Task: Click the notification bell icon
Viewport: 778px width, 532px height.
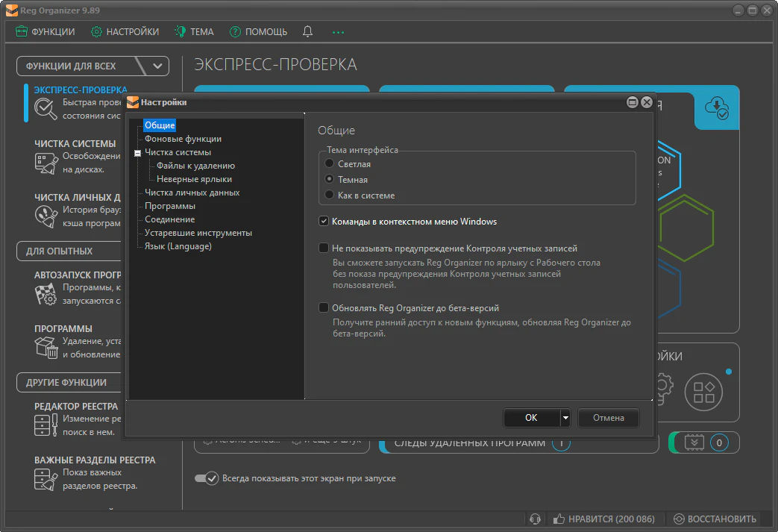Action: tap(307, 32)
